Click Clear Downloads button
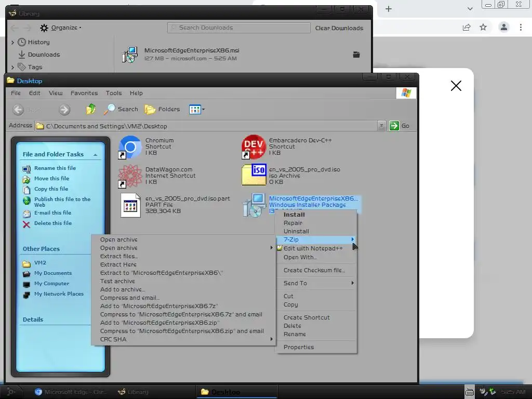This screenshot has height=399, width=532. point(339,28)
